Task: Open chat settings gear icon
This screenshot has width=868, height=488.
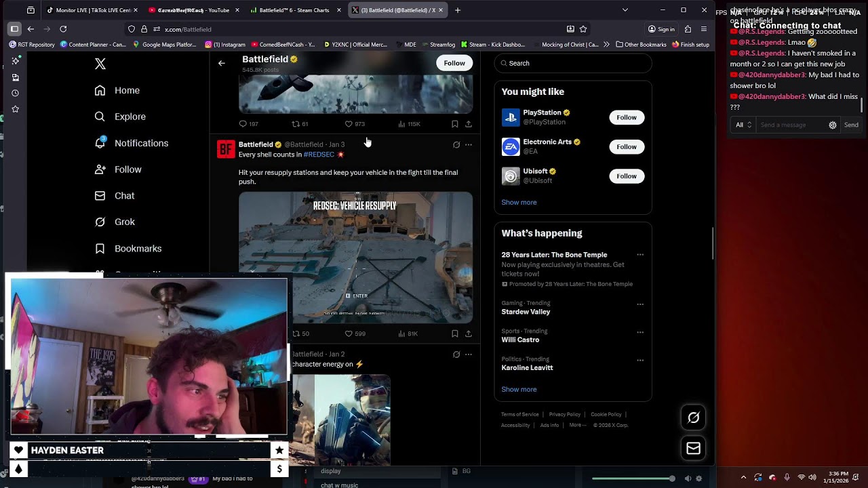Action: [x=833, y=125]
